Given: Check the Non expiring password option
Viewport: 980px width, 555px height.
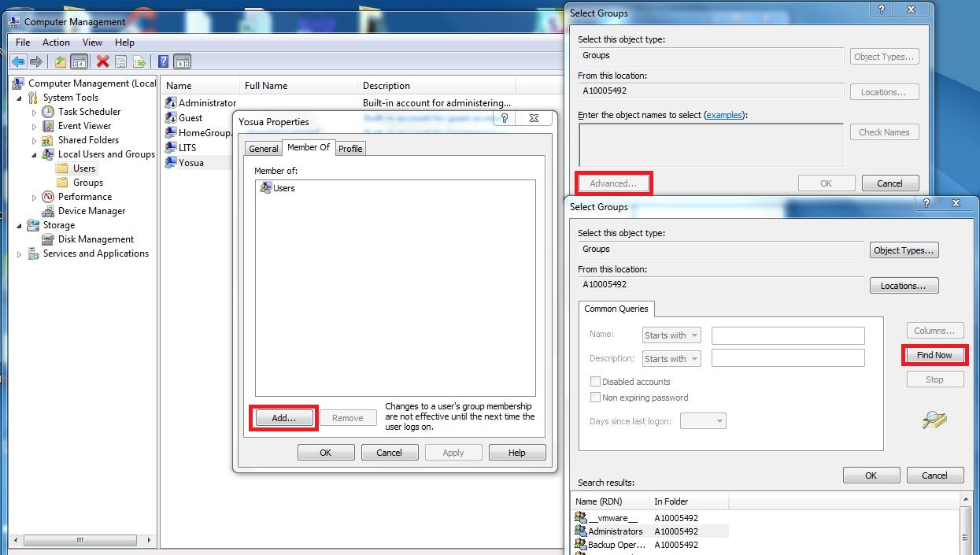Looking at the screenshot, I should click(594, 398).
